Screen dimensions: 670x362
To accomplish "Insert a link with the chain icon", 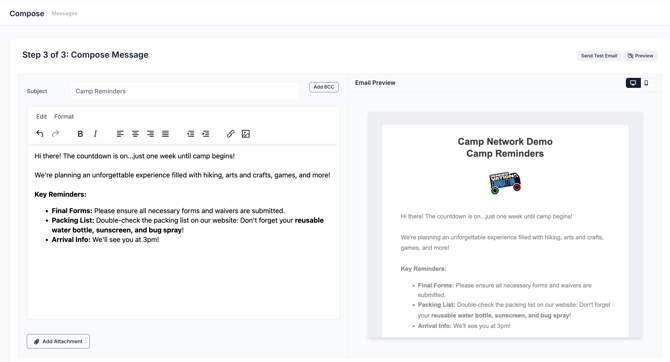I will coord(231,134).
